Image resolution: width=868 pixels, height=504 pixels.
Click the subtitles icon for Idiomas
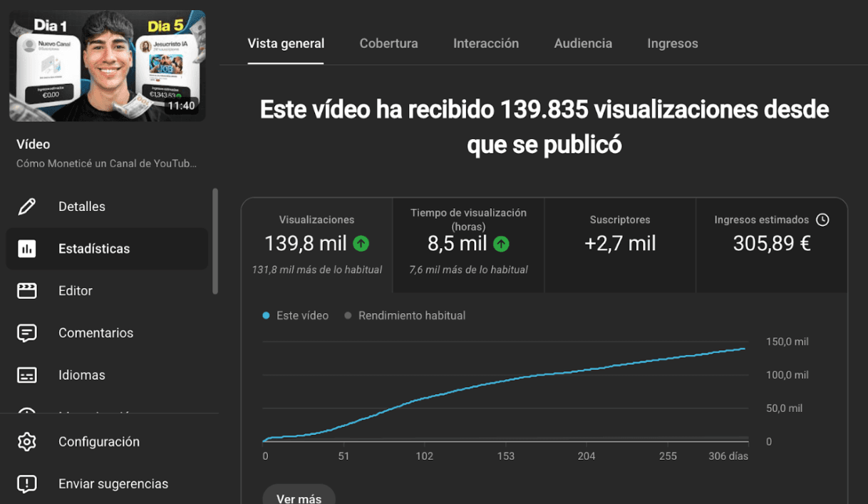coord(27,375)
